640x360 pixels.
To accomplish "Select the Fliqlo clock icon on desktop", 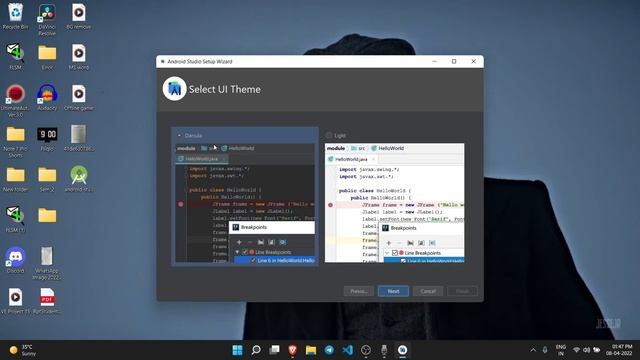I will tap(47, 138).
